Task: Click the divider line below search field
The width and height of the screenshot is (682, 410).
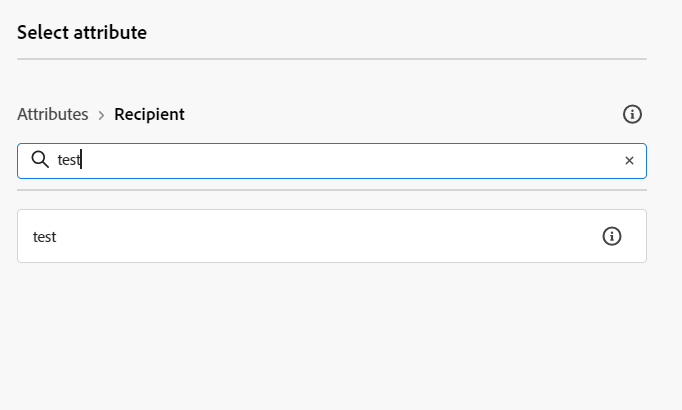Action: [x=330, y=190]
